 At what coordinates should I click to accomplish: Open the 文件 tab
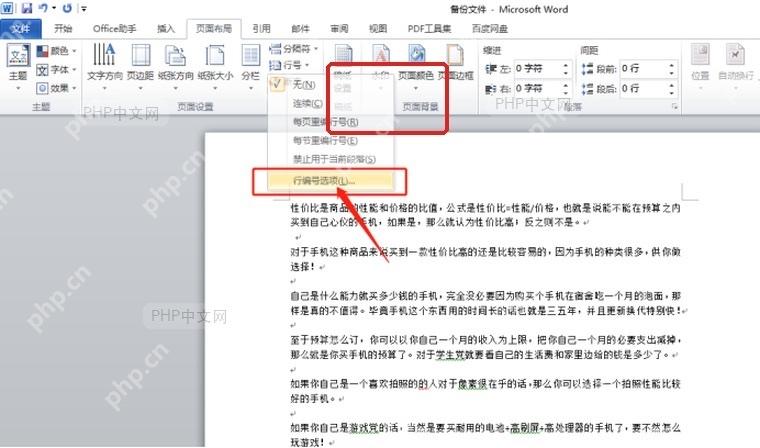click(20, 29)
